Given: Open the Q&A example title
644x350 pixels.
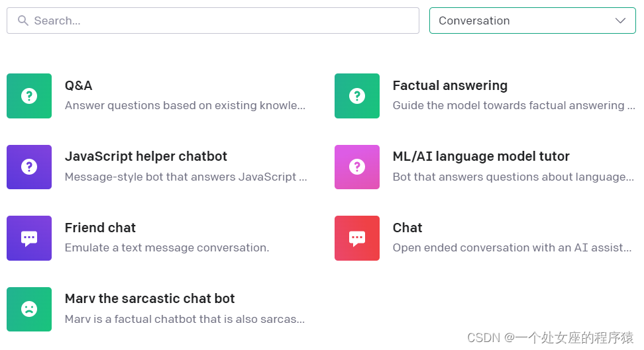Looking at the screenshot, I should 79,85.
